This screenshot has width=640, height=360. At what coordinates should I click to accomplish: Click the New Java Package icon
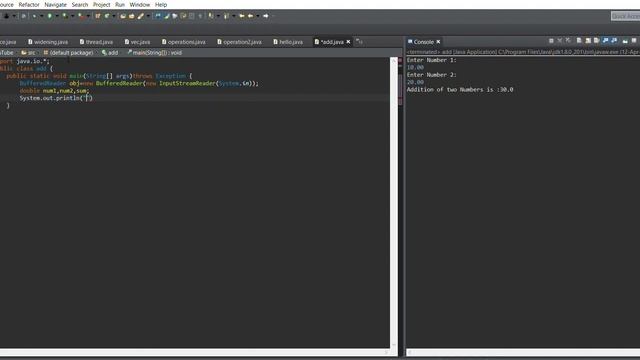[x=98, y=16]
